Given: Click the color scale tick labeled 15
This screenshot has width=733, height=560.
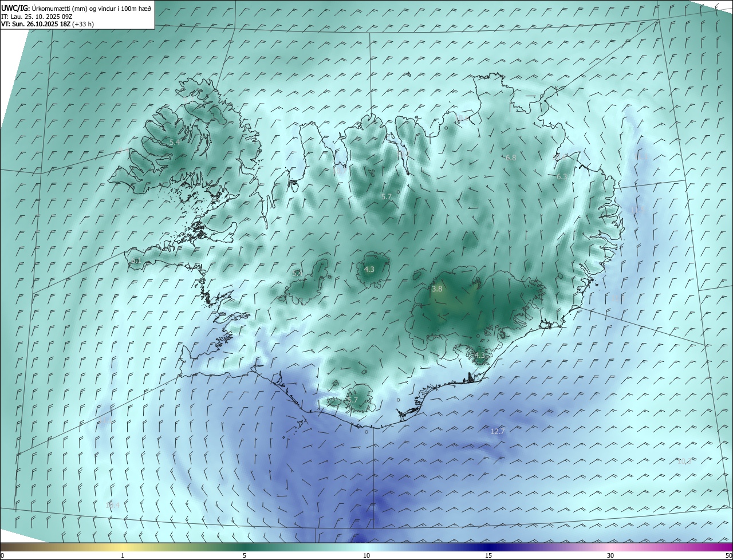Looking at the screenshot, I should tap(488, 555).
